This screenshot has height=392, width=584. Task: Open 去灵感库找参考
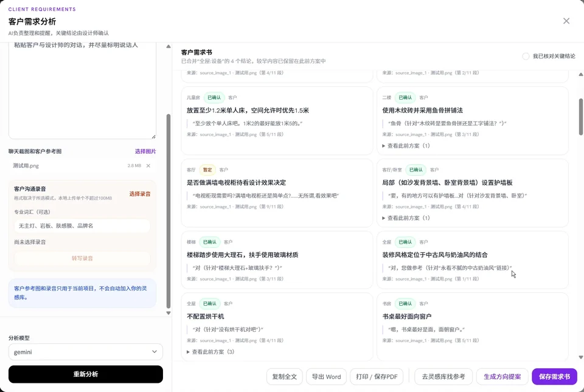(x=443, y=377)
